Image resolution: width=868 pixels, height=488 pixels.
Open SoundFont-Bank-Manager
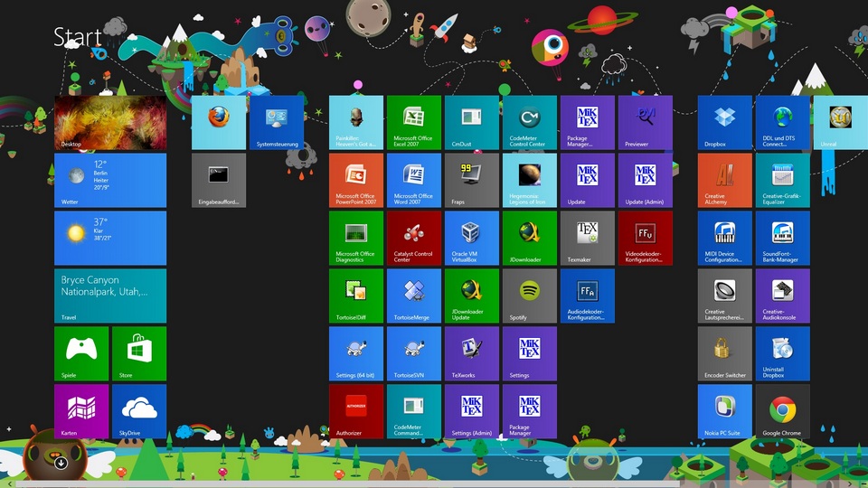(783, 238)
